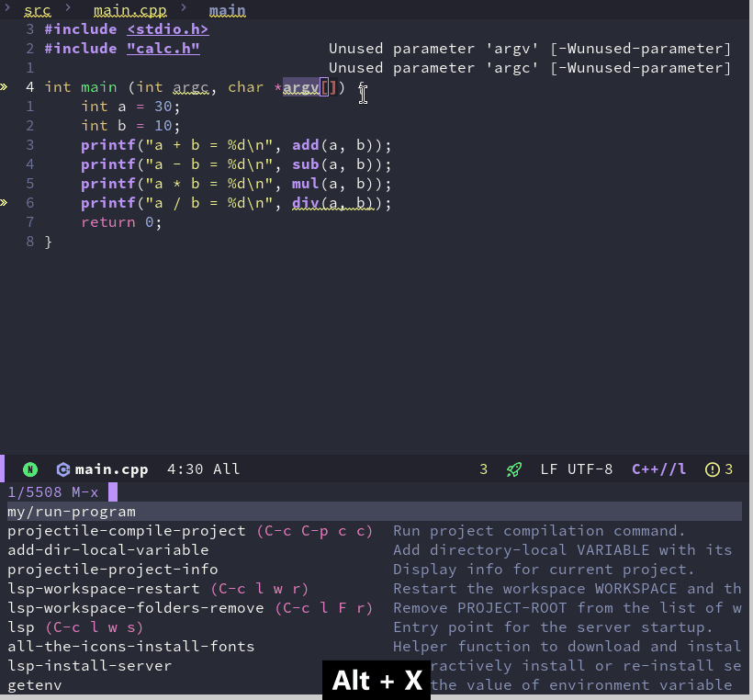
Task: Click the sub(a, b) function call
Action: coord(332,164)
